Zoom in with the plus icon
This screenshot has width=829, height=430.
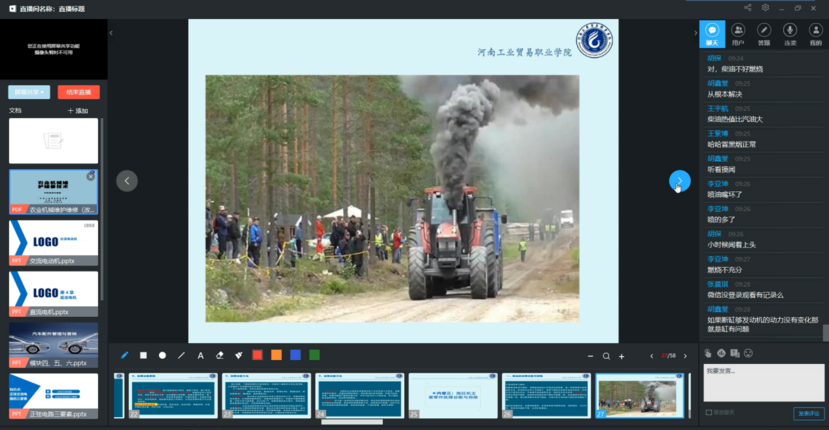coord(622,356)
